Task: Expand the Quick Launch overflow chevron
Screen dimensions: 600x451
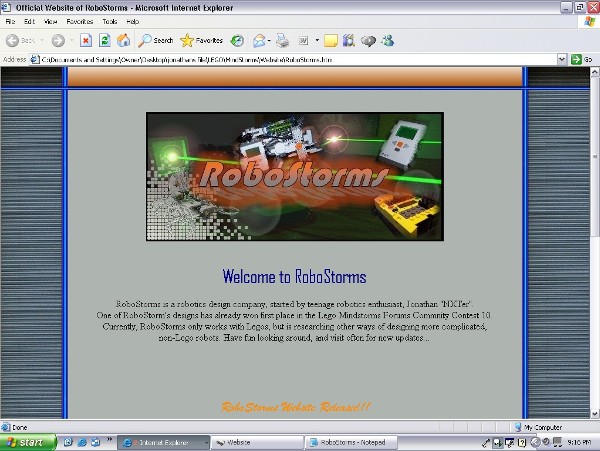Action: pyautogui.click(x=109, y=439)
